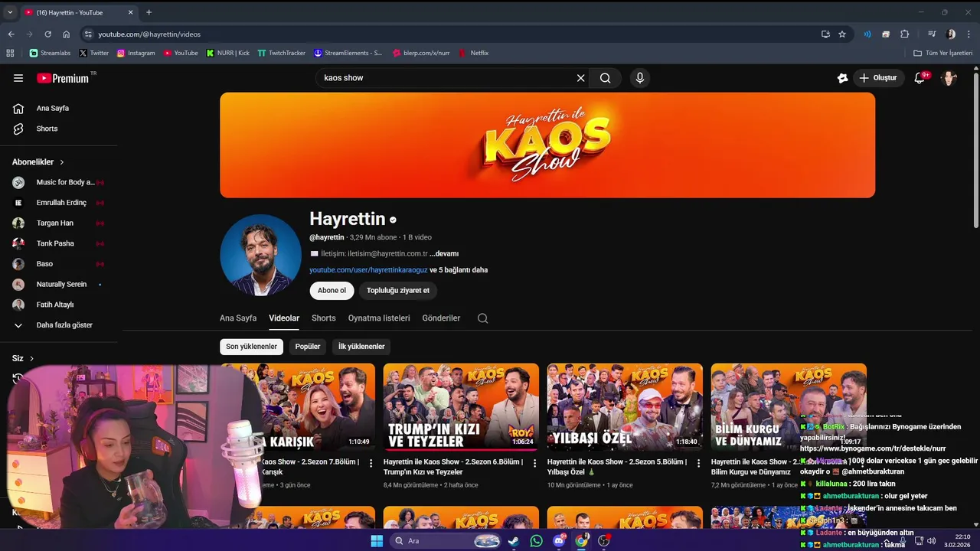The image size is (980, 551).
Task: Expand the Siz section chevron
Action: pyautogui.click(x=31, y=358)
